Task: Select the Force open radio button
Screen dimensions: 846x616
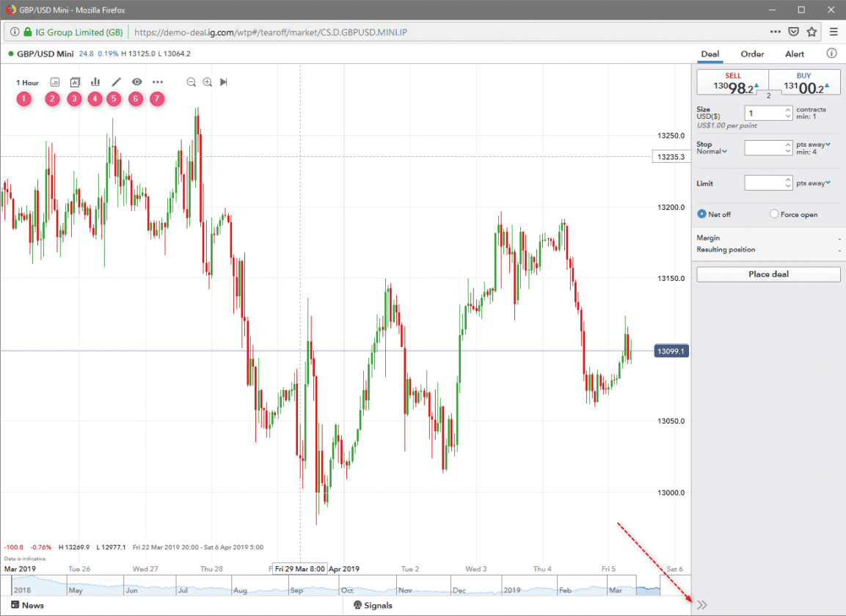Action: (x=774, y=214)
